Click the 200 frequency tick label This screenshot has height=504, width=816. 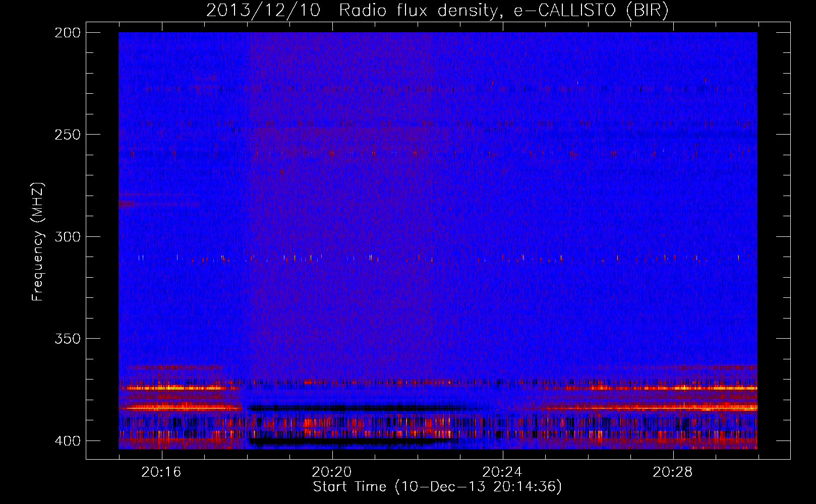(68, 33)
